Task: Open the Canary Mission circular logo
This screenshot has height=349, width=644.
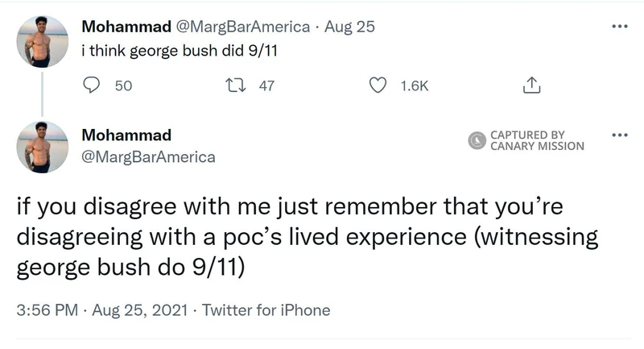Action: (x=476, y=140)
